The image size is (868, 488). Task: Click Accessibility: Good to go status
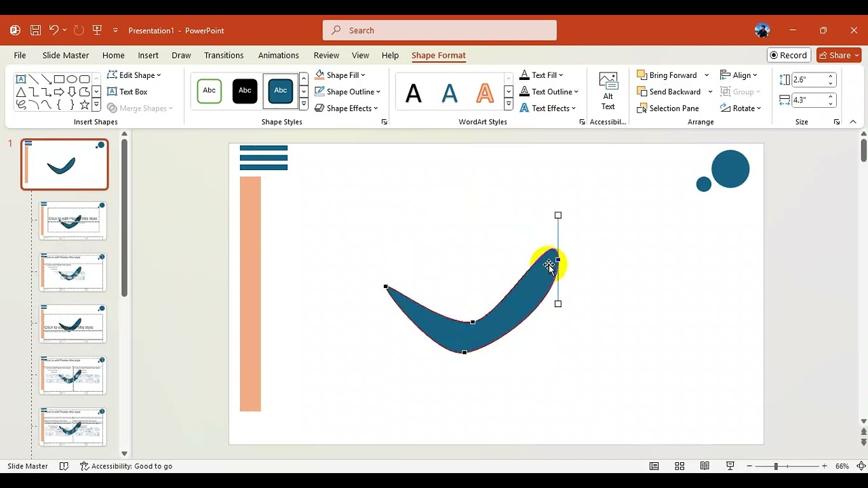(x=126, y=466)
